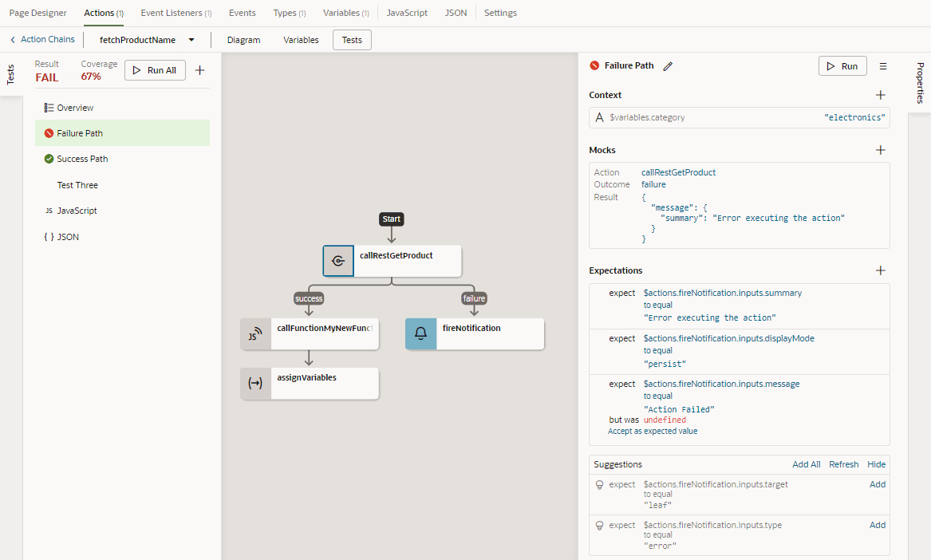Open the test options hamburger menu
The height and width of the screenshot is (560, 931).
[x=883, y=66]
